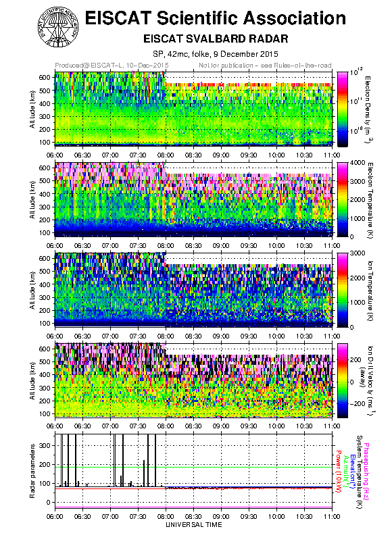Click the Electron Density color scale bar
This screenshot has width=392, height=554.
coord(343,109)
